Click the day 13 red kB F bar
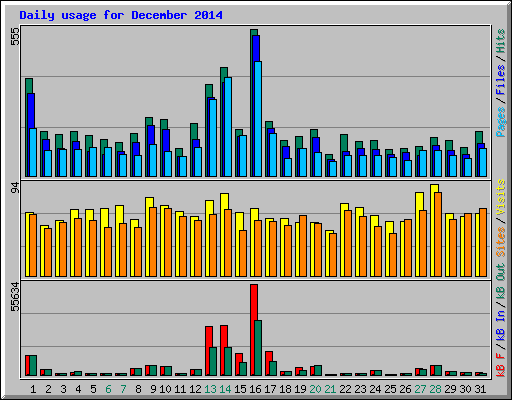This screenshot has height=400, width=512. coord(209,351)
